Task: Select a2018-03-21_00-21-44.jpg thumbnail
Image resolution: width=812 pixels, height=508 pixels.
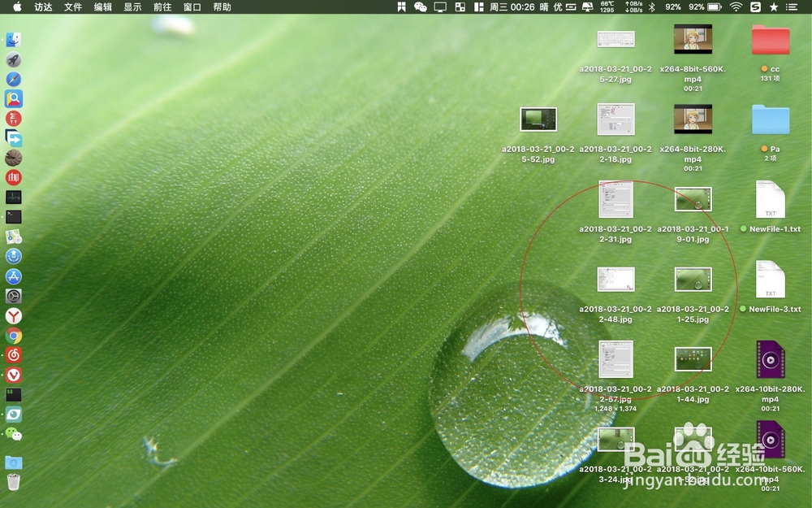Action: pyautogui.click(x=693, y=359)
